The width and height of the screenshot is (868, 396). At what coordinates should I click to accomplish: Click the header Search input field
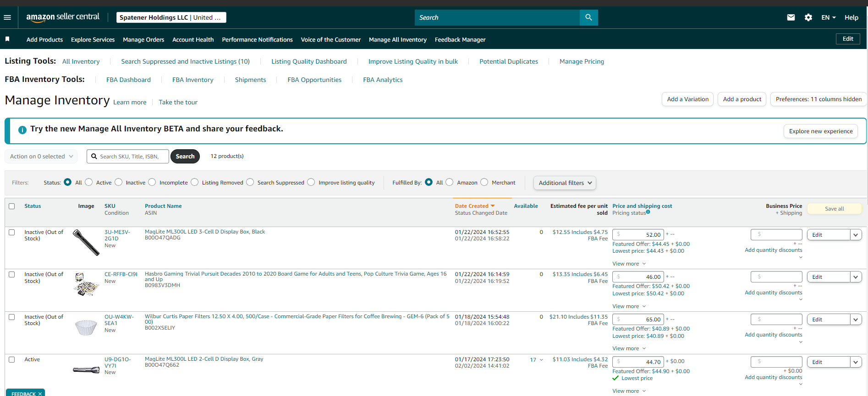coord(497,17)
